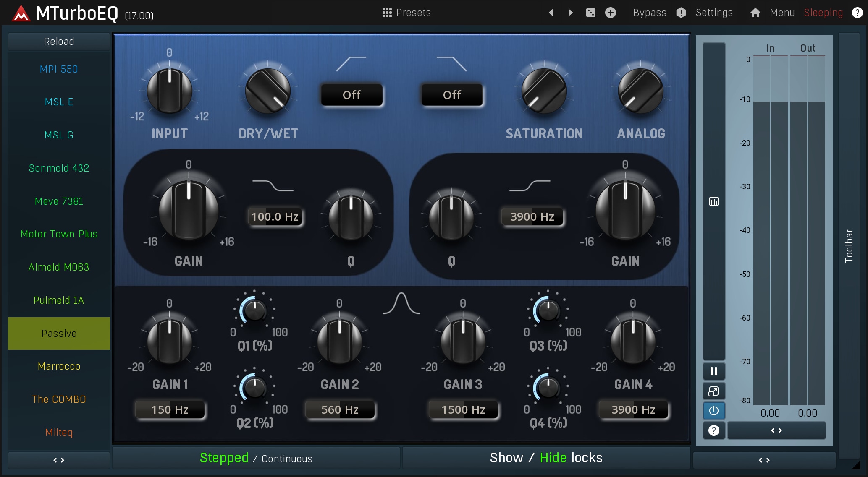Click the add preset plus icon
This screenshot has height=477, width=868.
click(610, 13)
